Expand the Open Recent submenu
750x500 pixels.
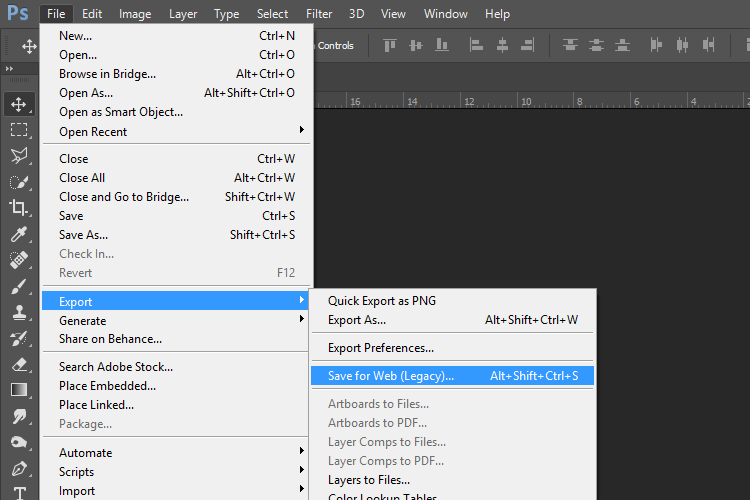tap(176, 132)
